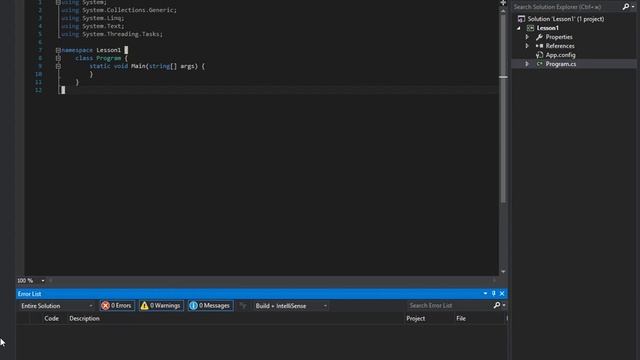
Task: Expand the Properties node
Action: coord(527,37)
